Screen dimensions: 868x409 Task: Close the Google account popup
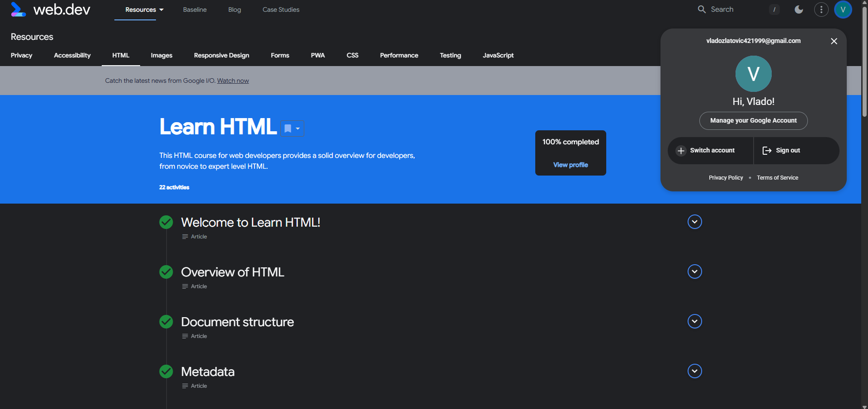click(834, 41)
